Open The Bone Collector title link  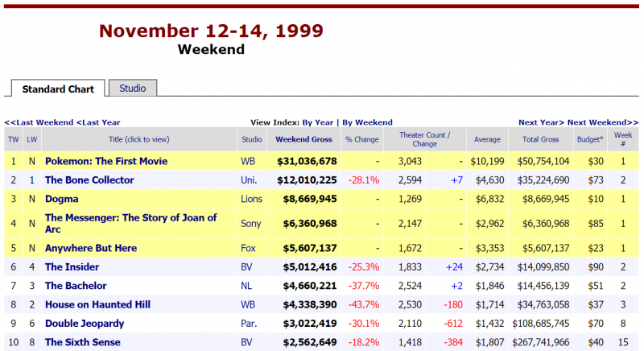pos(89,180)
